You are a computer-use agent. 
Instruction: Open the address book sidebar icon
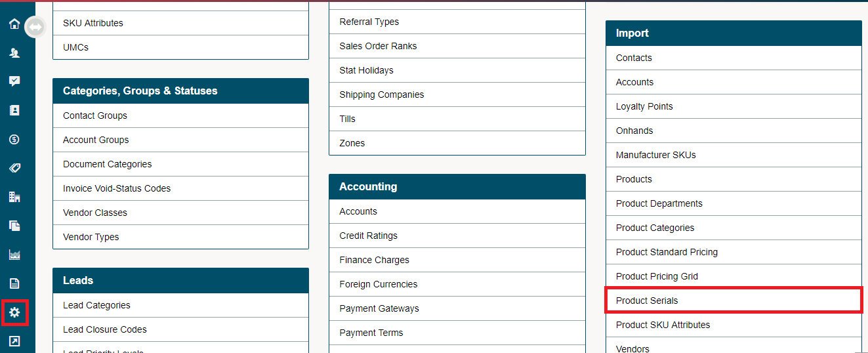coord(14,110)
